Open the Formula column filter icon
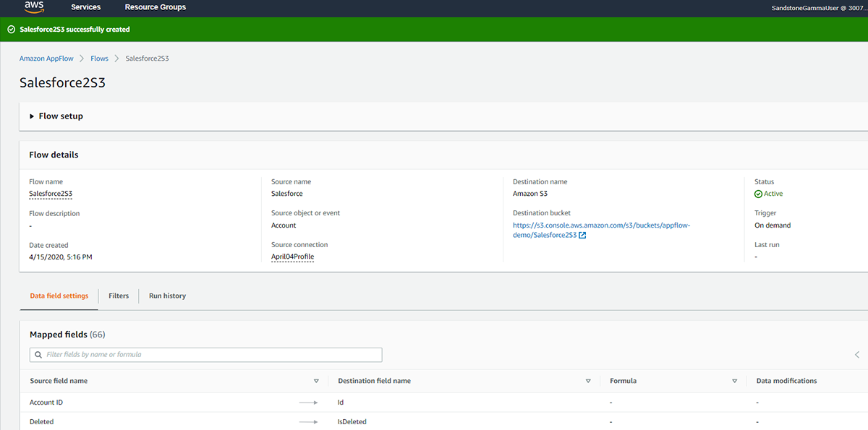Screen dimensions: 868x430 (734, 380)
